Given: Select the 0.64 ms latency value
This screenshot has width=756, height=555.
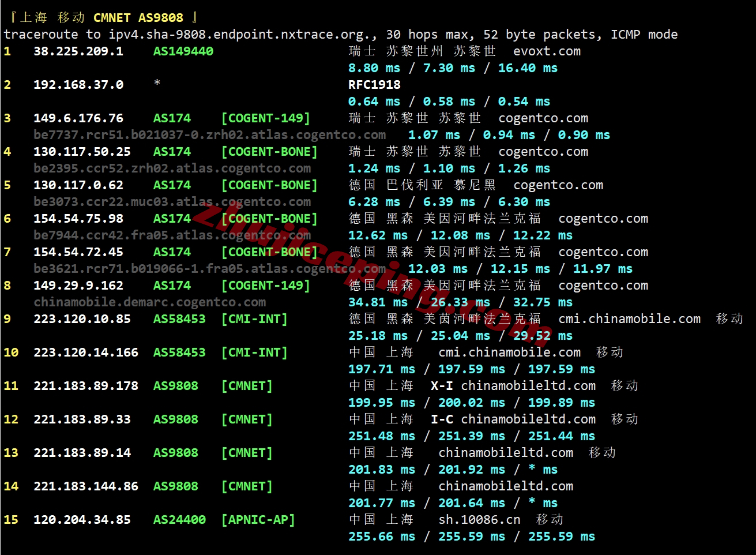Looking at the screenshot, I should (x=374, y=102).
